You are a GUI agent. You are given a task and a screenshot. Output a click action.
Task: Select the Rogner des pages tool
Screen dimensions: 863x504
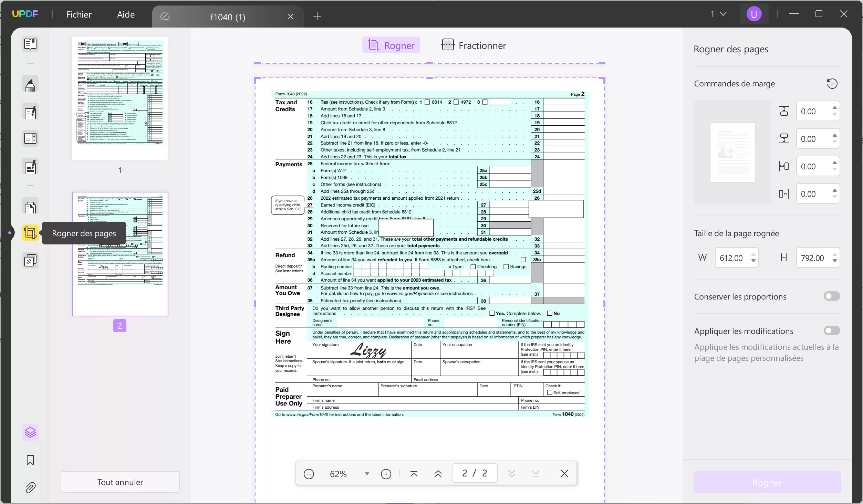pyautogui.click(x=30, y=233)
